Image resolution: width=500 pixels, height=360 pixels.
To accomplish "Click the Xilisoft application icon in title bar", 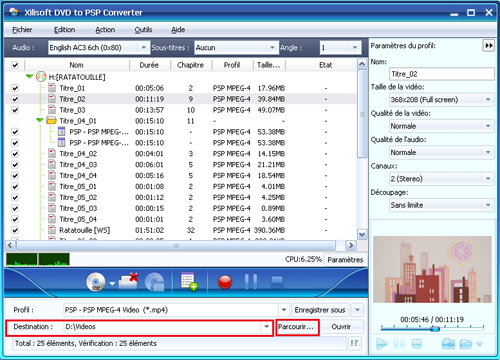I will coord(14,12).
